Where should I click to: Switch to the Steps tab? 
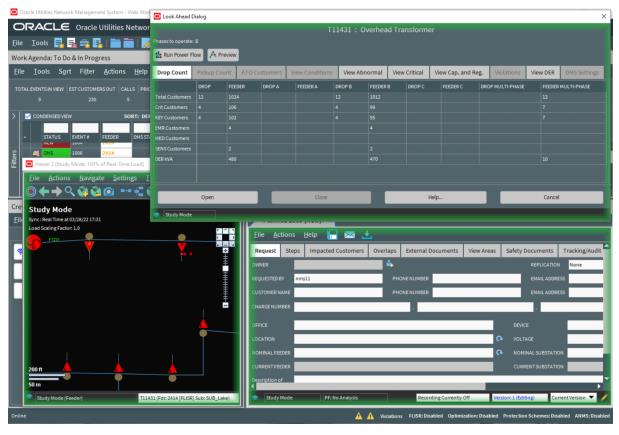(x=293, y=251)
